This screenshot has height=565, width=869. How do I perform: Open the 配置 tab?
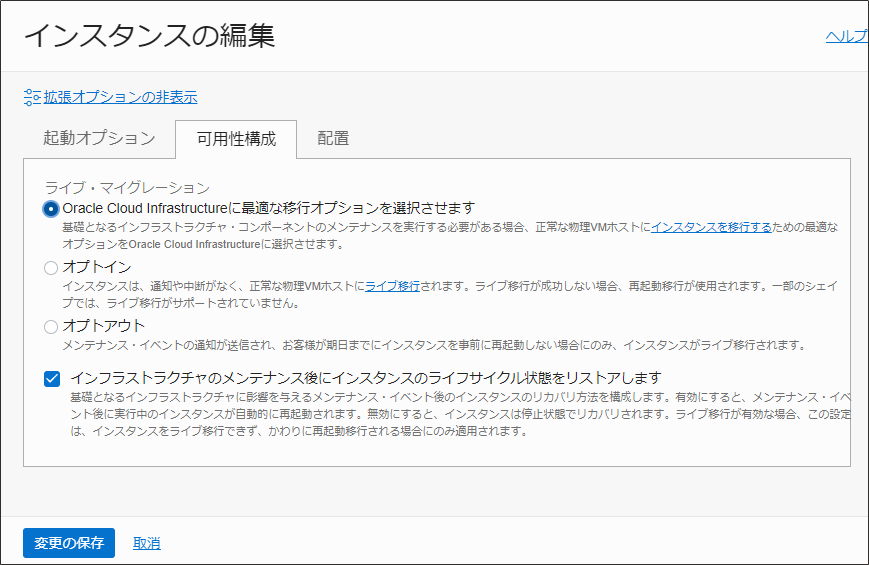tap(333, 138)
